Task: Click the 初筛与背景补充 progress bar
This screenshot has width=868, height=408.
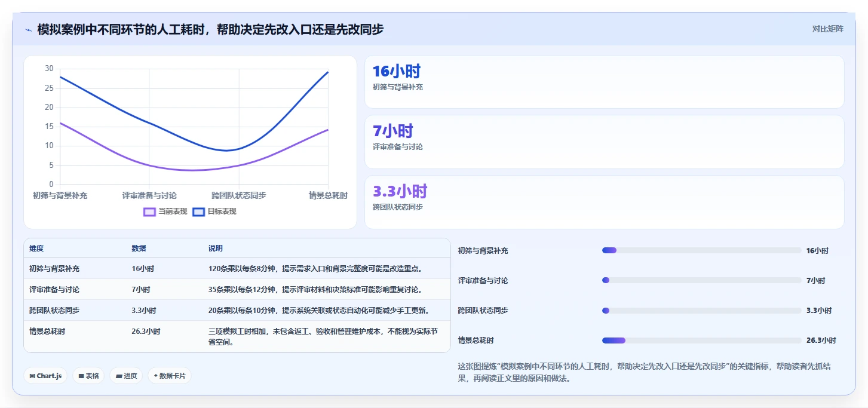Action: point(701,251)
